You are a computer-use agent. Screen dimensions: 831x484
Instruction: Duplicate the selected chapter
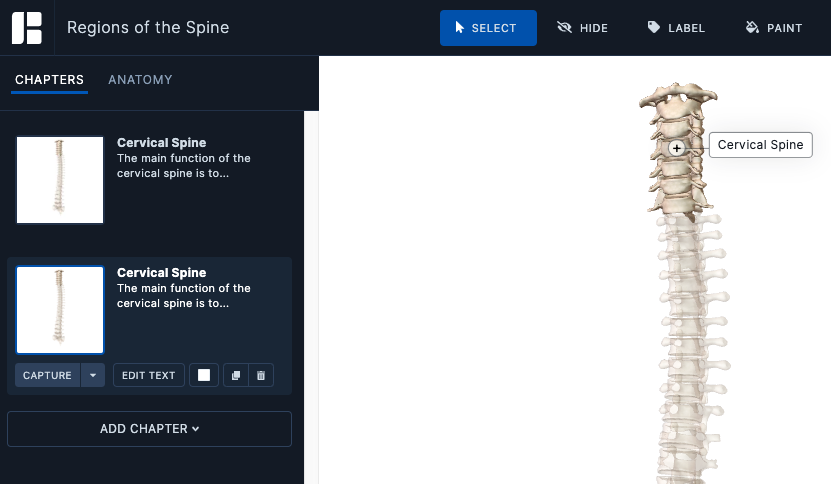click(x=236, y=375)
